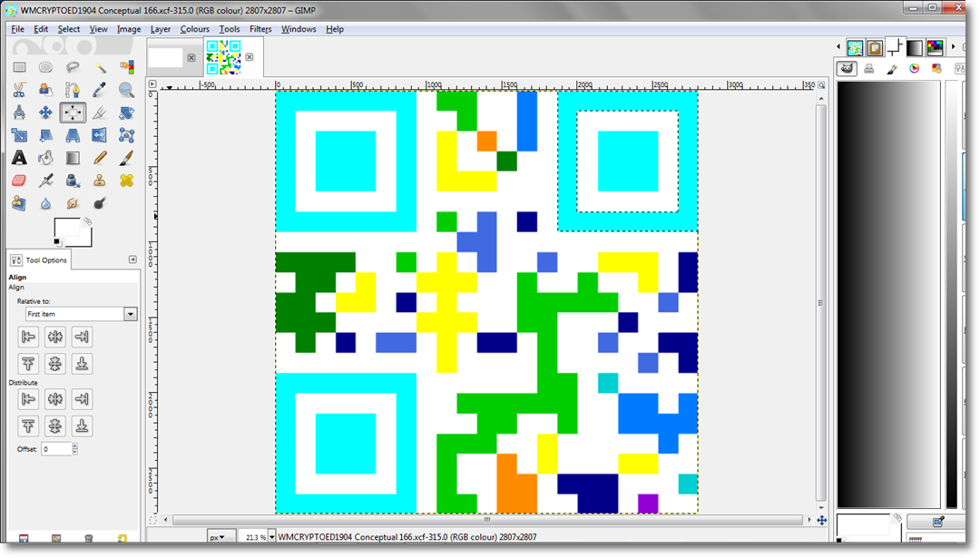Select the colour wheel selector tab
Screen dimensions: 980x558
click(915, 69)
